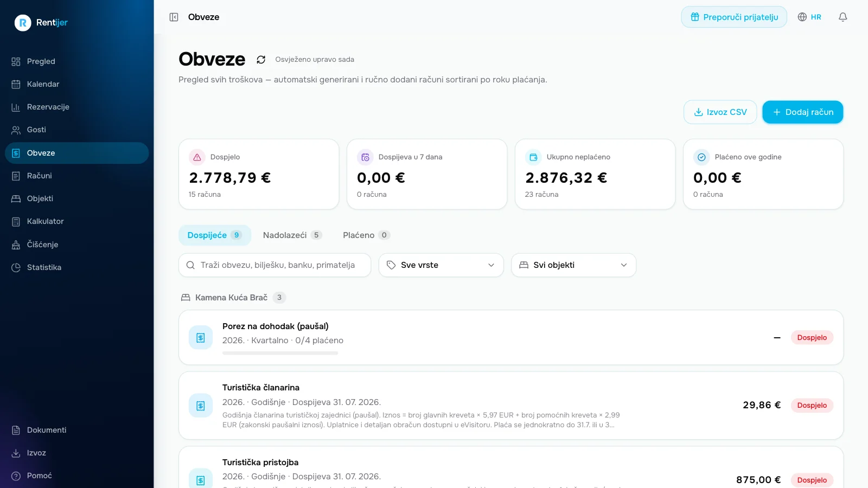Click the Izvoz download icon in the sidebar
This screenshot has width=868, height=488.
coord(16,453)
